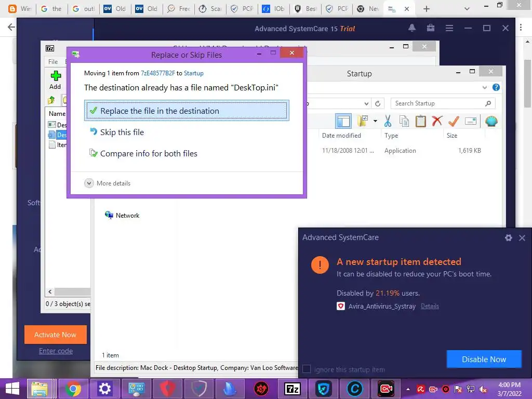Click the green Add icon in 7-Zip

[55, 76]
